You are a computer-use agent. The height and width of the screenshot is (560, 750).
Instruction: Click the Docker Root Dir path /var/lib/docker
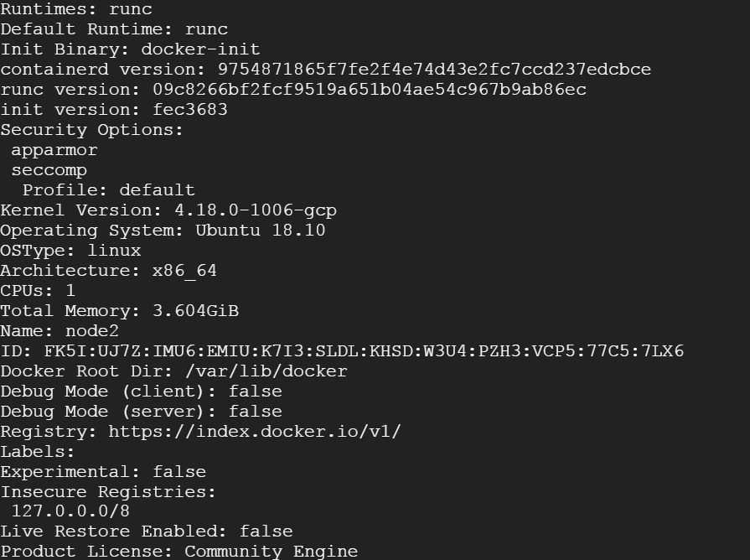tap(266, 371)
